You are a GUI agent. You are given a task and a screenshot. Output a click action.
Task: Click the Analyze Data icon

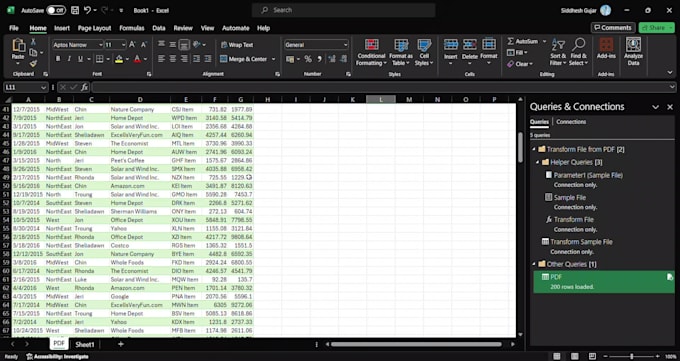[x=634, y=45]
